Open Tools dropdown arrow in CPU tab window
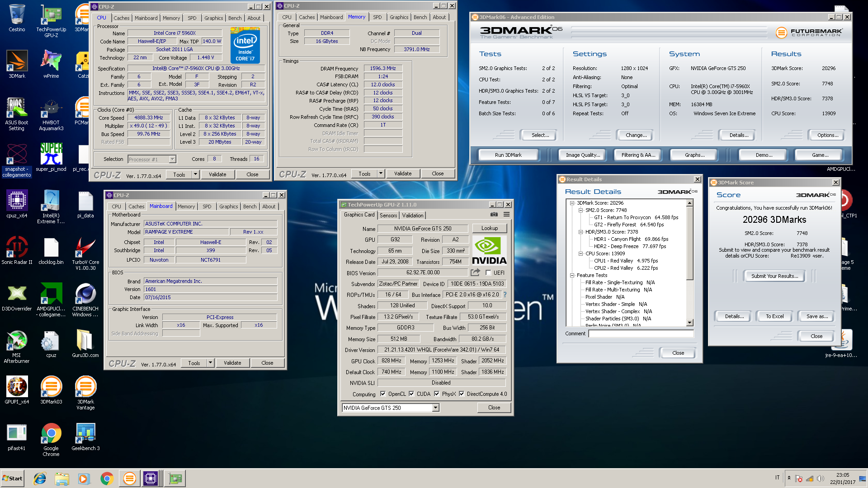 195,174
